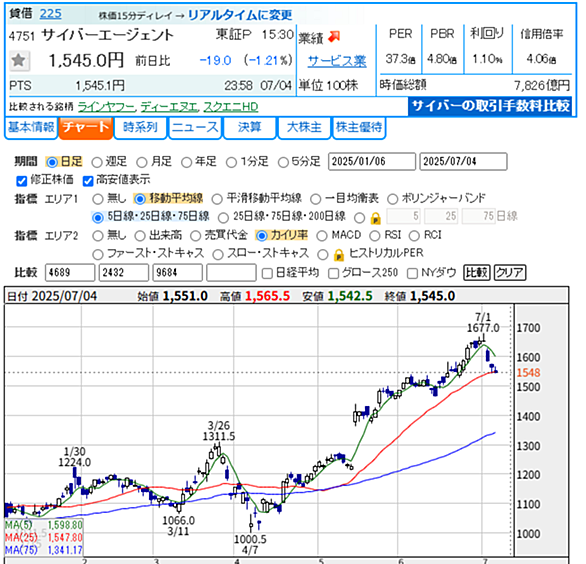This screenshot has width=586, height=564.
Task: Select RCI indicator radio
Action: tap(414, 236)
